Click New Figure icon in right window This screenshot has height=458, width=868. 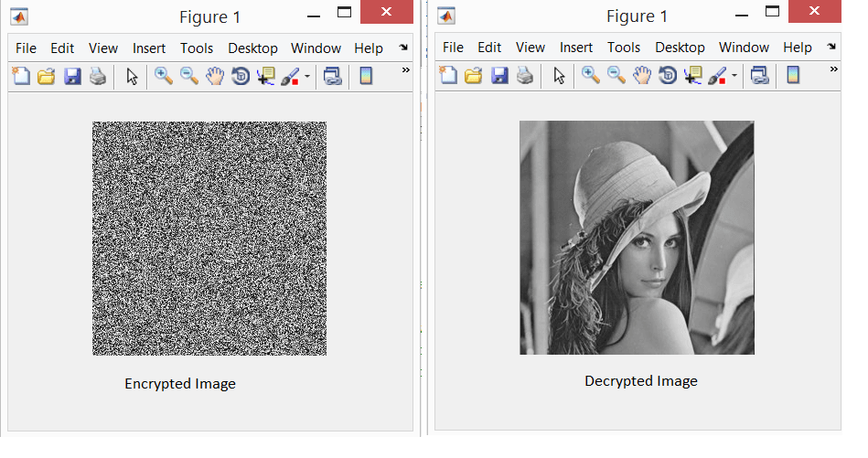[448, 75]
